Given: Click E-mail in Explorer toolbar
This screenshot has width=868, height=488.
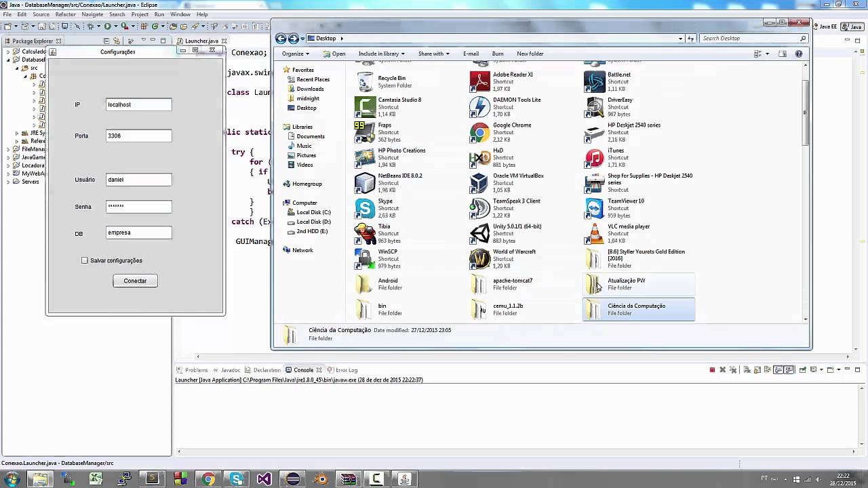Looking at the screenshot, I should (x=471, y=54).
